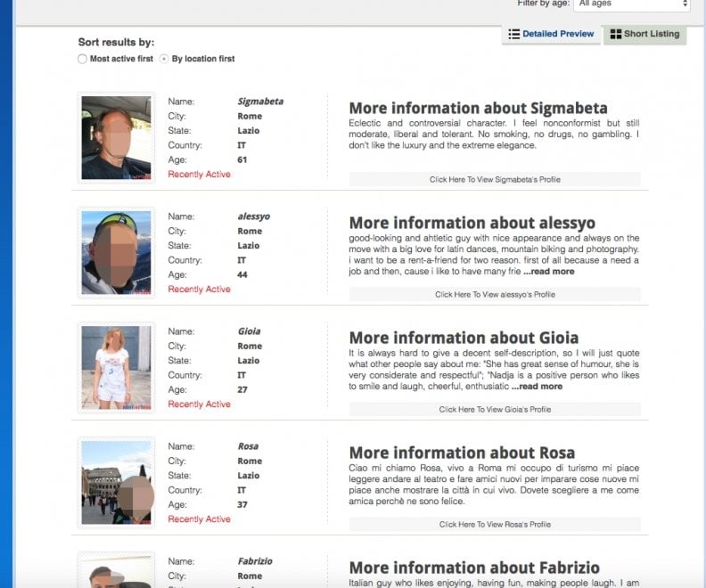Click Recently Active under Rosa

tap(199, 519)
